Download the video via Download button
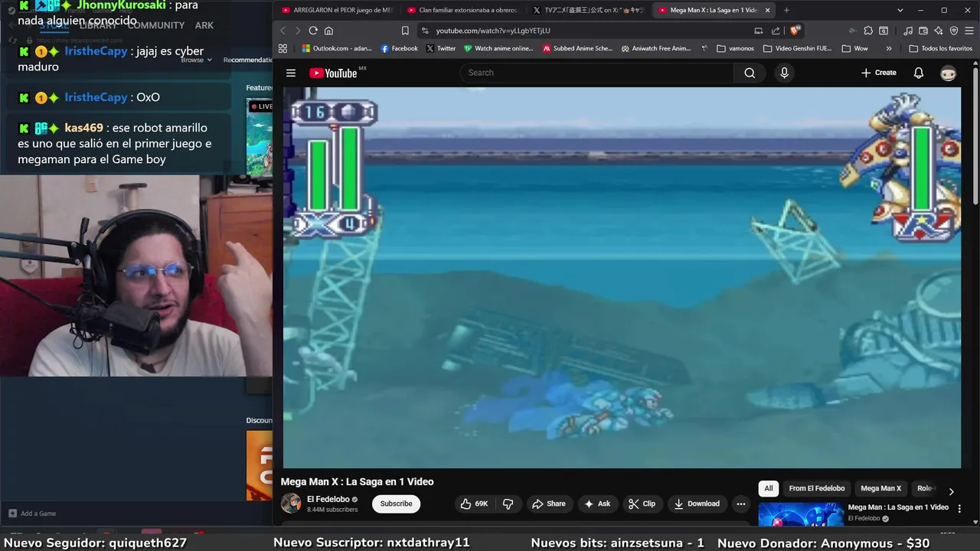 click(x=697, y=504)
